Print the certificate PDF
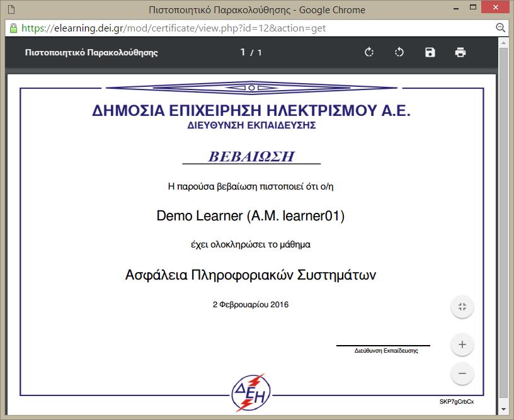 click(x=460, y=52)
